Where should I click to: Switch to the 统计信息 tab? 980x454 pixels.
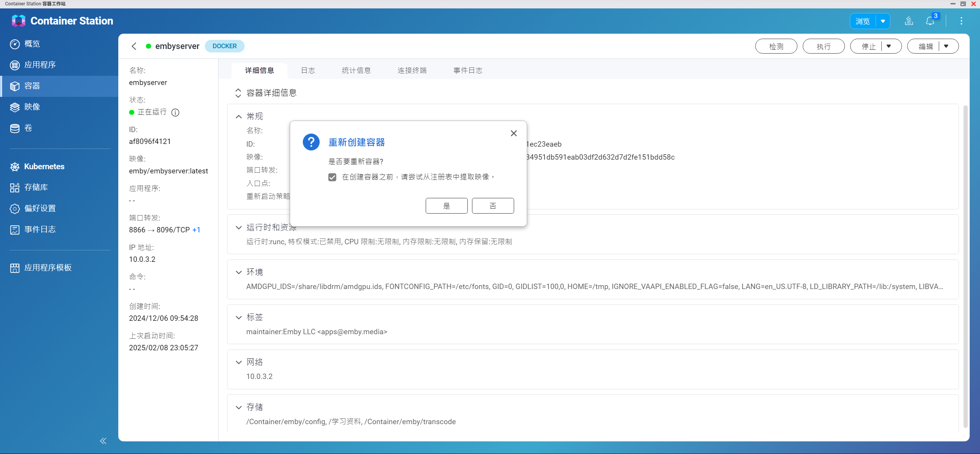[356, 70]
